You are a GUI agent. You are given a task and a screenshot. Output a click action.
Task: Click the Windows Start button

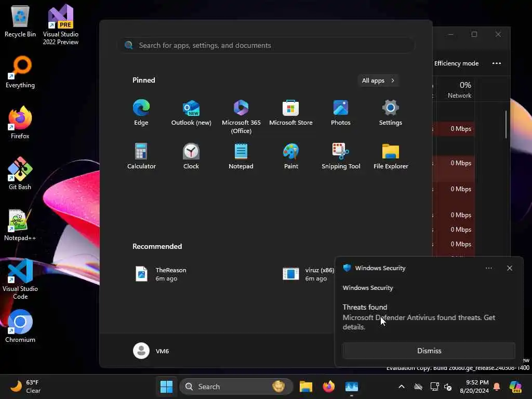[166, 387]
